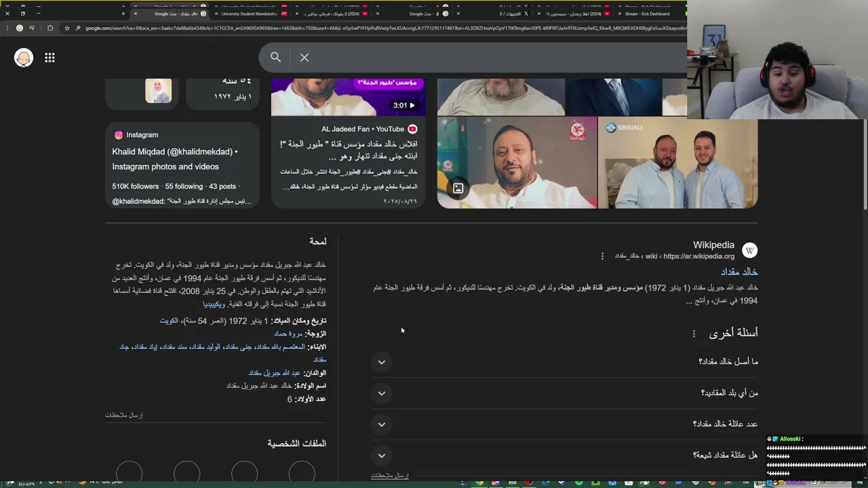868x488 pixels.
Task: Click child link الوليد مقداد
Action: click(x=205, y=346)
